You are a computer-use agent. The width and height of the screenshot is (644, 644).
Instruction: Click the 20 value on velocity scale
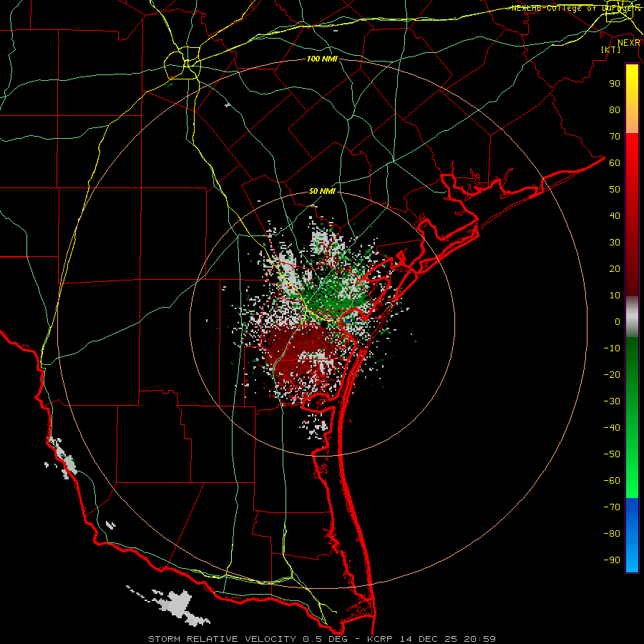(615, 269)
